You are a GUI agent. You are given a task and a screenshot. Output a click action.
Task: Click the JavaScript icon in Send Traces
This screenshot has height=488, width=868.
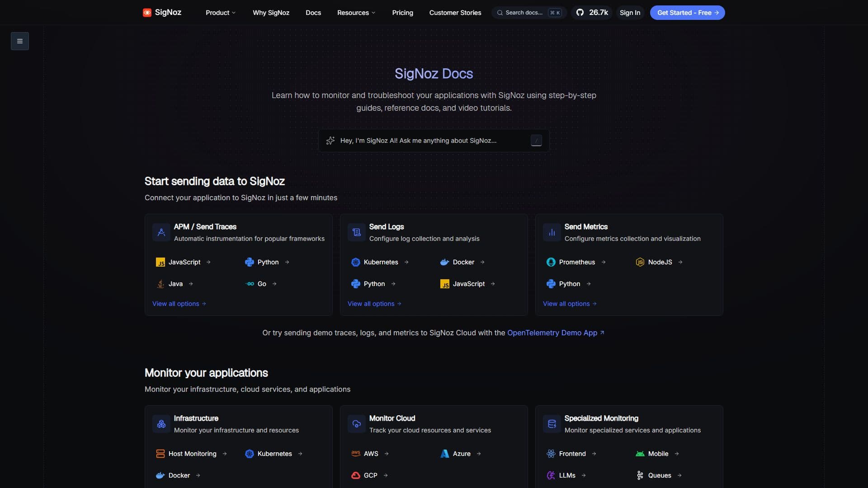pos(160,262)
